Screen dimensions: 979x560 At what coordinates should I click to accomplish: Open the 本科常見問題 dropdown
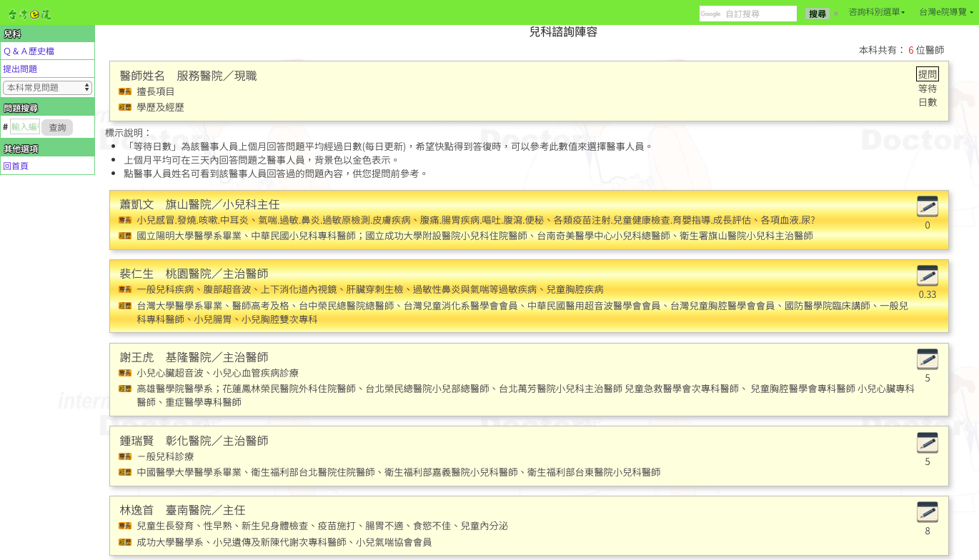coord(47,88)
